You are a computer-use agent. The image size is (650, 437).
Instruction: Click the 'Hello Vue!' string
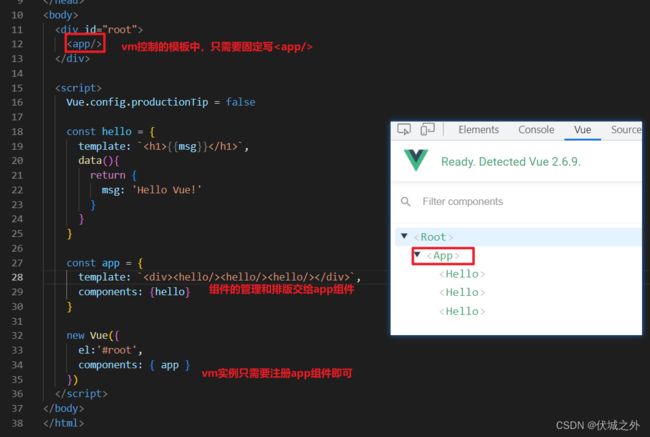click(x=167, y=190)
